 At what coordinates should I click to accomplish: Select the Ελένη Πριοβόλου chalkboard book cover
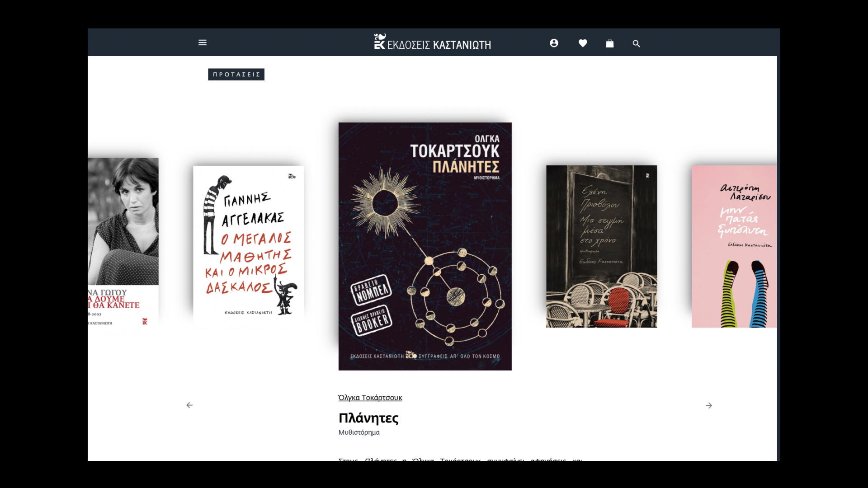tap(602, 246)
